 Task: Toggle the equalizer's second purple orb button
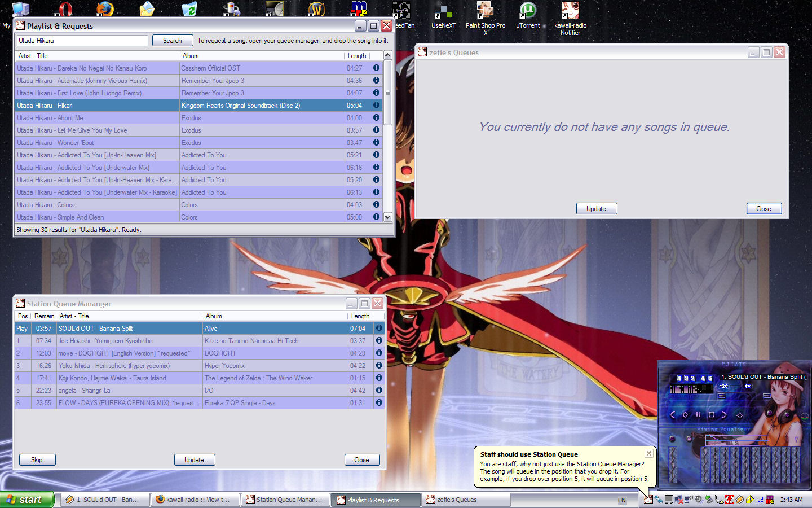(689, 439)
